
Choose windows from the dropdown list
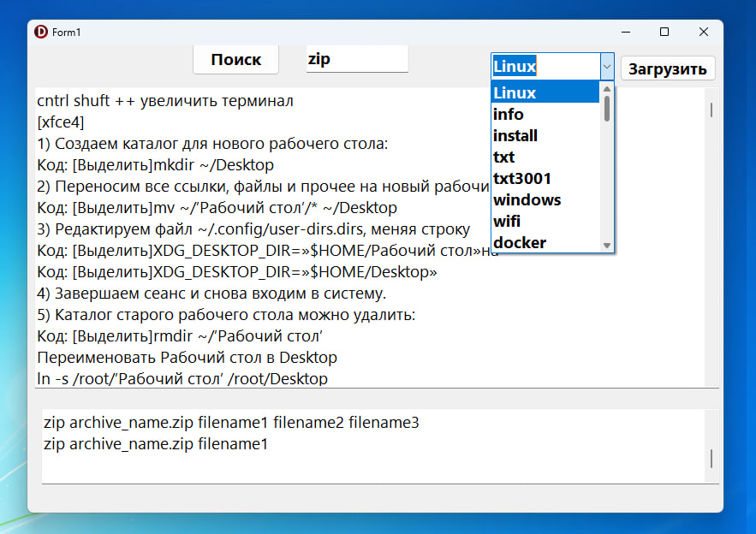click(545, 199)
